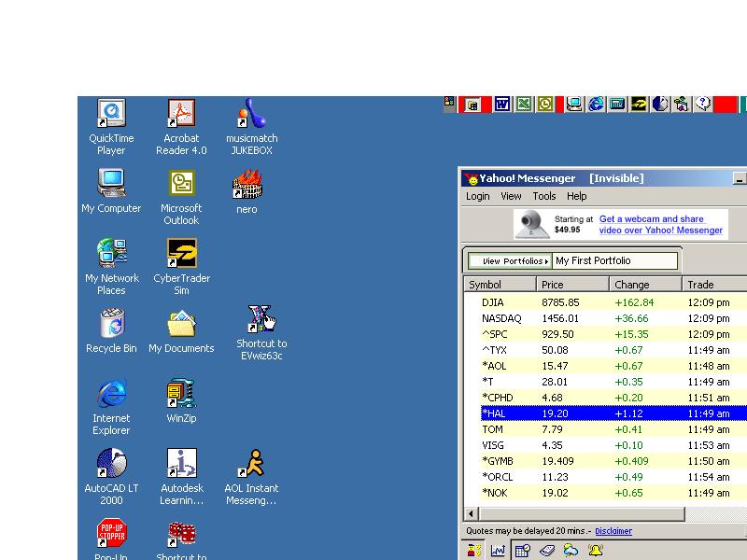Sort quotes by the Price column header
747x560 pixels.
[x=573, y=285]
